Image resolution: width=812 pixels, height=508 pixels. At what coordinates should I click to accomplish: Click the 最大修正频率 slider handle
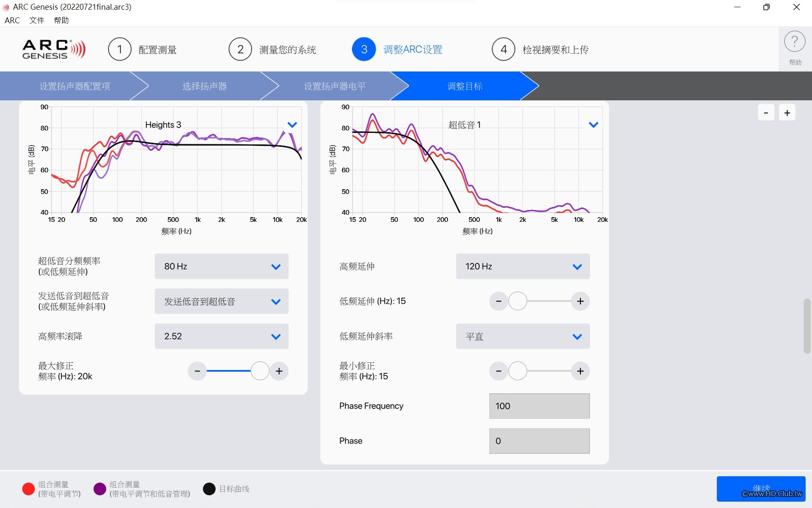click(x=260, y=371)
